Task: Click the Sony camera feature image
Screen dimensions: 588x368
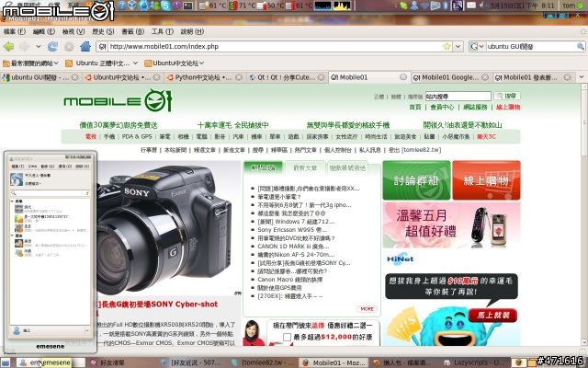Action: pos(169,228)
